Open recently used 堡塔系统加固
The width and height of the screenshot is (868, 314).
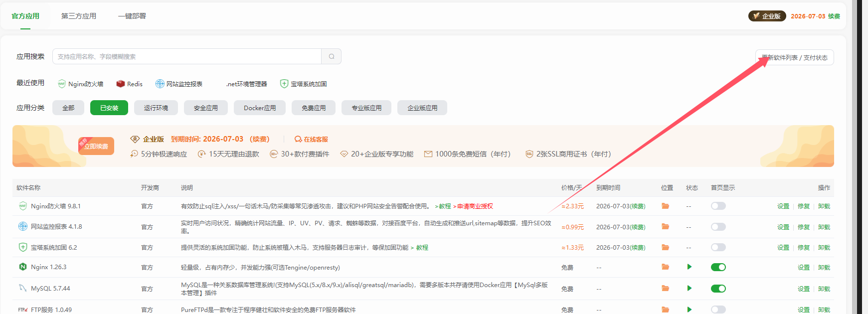(x=304, y=84)
